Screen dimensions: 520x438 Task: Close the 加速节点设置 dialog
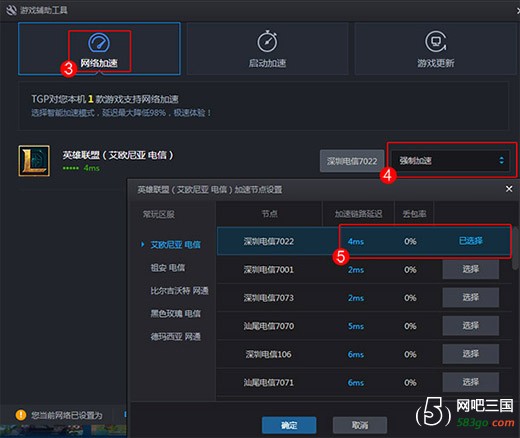509,189
